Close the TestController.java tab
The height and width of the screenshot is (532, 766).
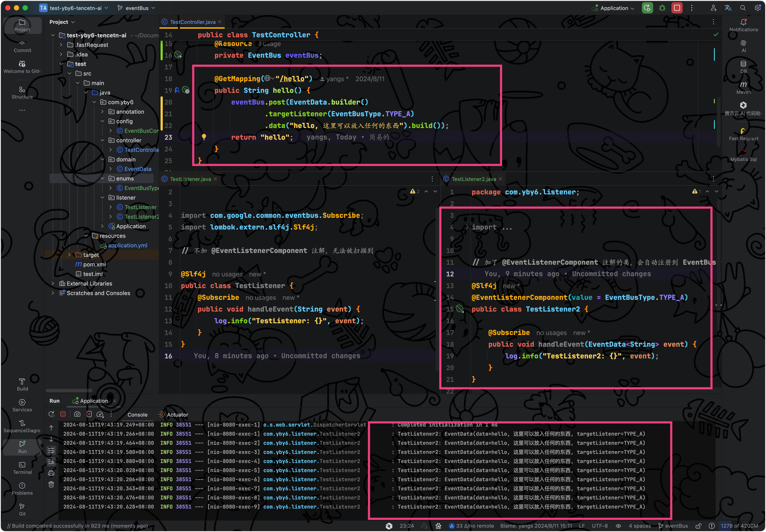219,22
